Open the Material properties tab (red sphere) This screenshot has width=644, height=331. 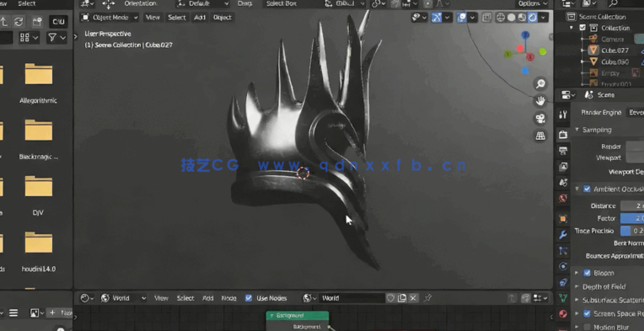point(563,314)
